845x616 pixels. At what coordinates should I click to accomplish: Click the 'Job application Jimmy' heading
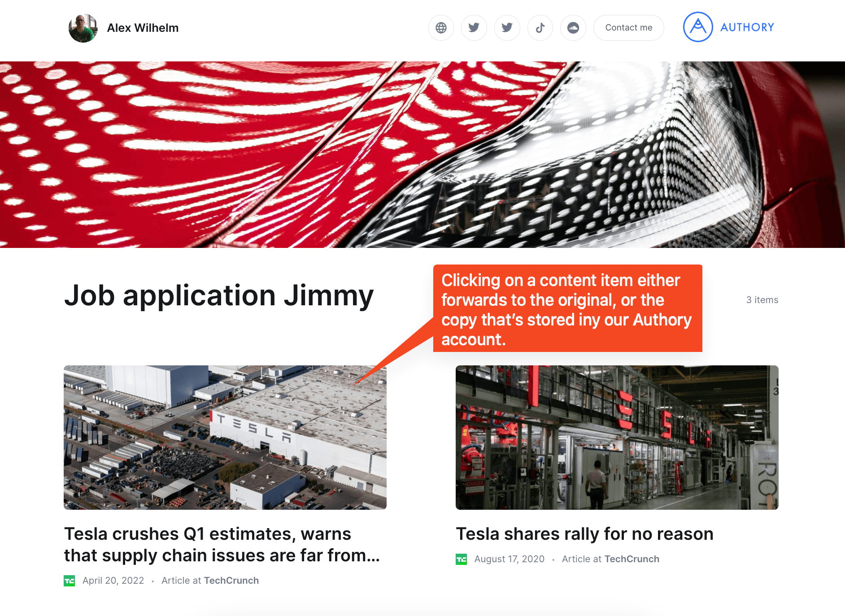[x=219, y=296]
